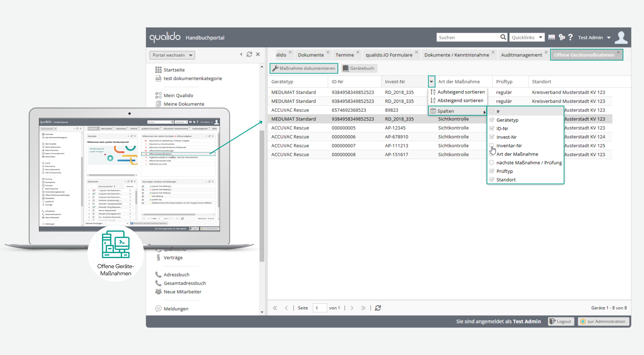Toggle the ID-Nr column checkbox

pyautogui.click(x=491, y=128)
